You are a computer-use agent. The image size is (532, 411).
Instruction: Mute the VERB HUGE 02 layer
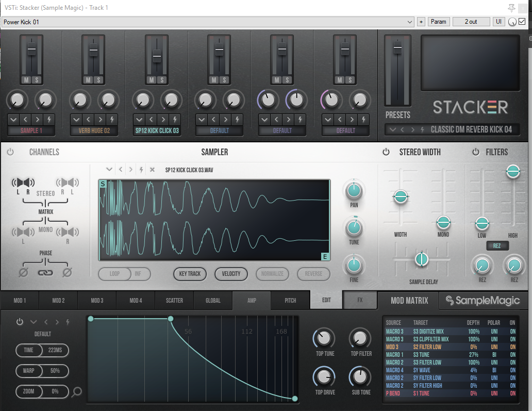88,80
